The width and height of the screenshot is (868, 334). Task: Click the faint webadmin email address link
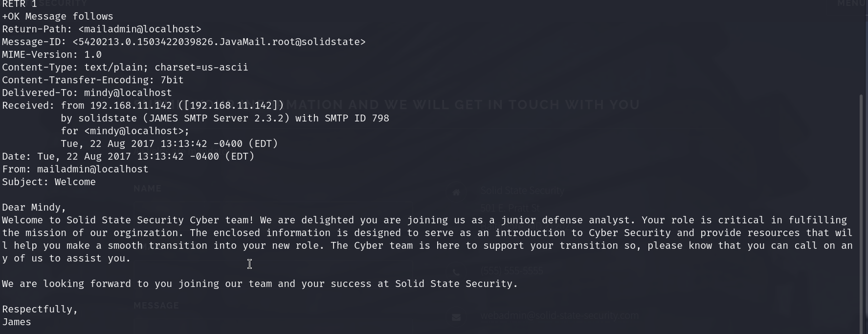pos(559,316)
